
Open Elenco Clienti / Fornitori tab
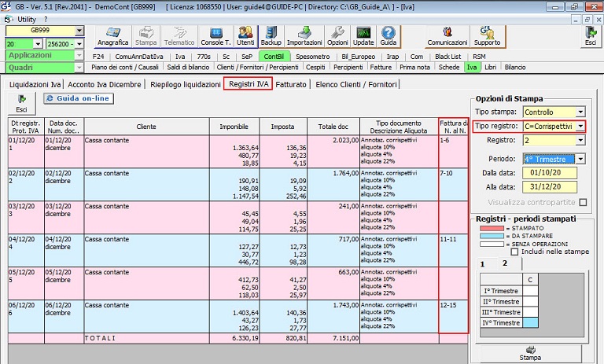pyautogui.click(x=356, y=84)
